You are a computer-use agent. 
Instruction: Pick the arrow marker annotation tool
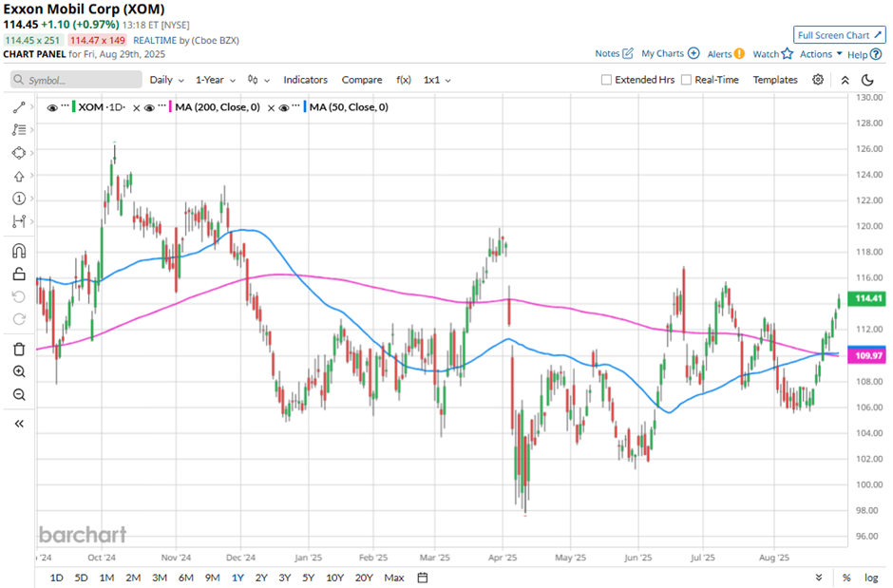point(19,176)
